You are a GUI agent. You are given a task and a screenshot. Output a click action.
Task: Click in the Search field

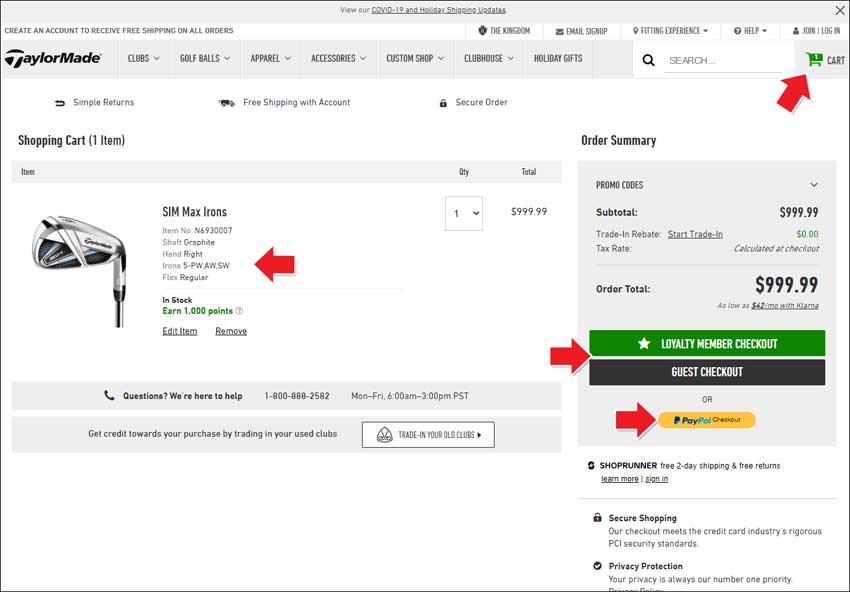tap(723, 61)
